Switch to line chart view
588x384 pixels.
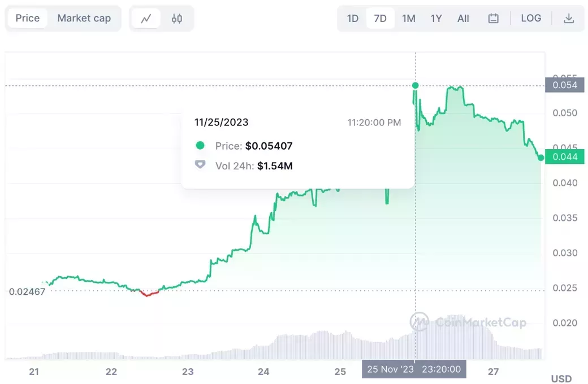(x=146, y=19)
